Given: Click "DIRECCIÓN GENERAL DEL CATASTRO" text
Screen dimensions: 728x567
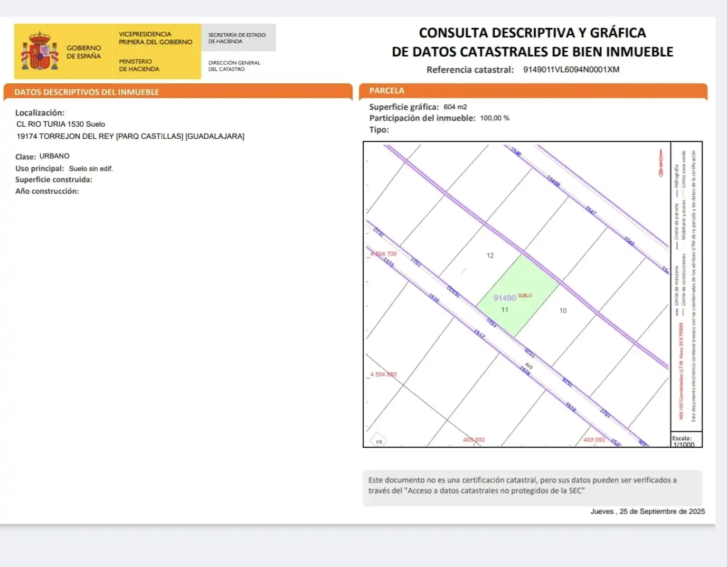Looking at the screenshot, I should (x=234, y=66).
